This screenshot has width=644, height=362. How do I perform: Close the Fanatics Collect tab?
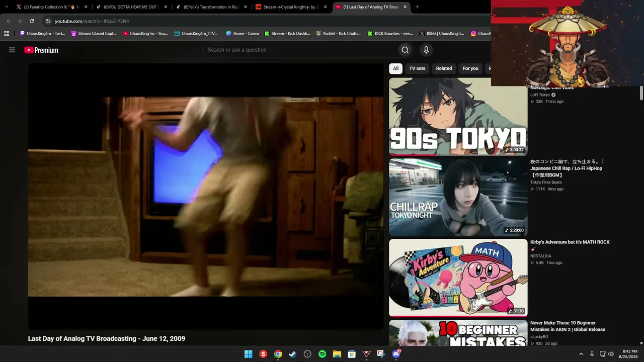pos(86,7)
